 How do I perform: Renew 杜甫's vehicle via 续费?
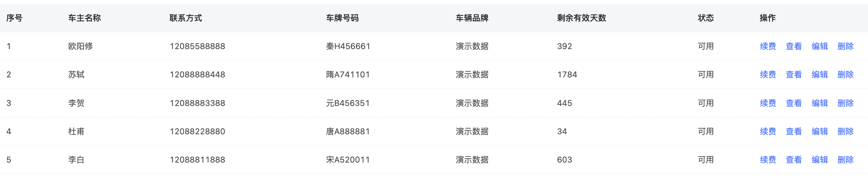[x=768, y=132]
